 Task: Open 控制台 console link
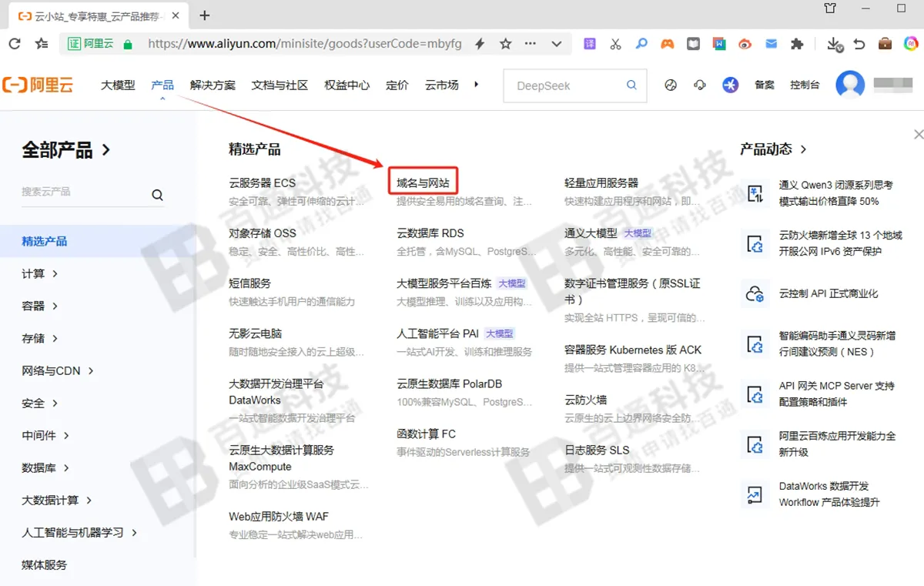pyautogui.click(x=805, y=85)
